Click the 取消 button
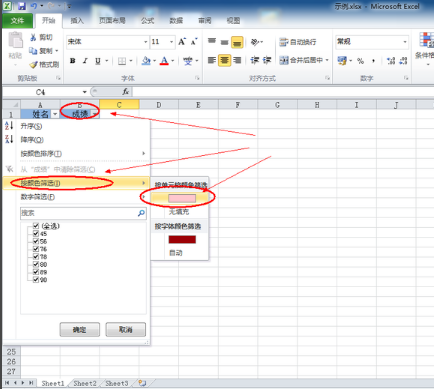434x389 pixels. (x=126, y=330)
